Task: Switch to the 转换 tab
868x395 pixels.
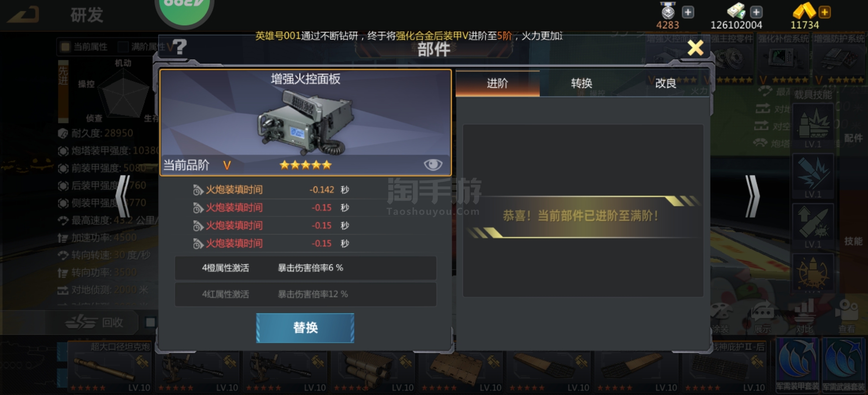Action: (582, 83)
